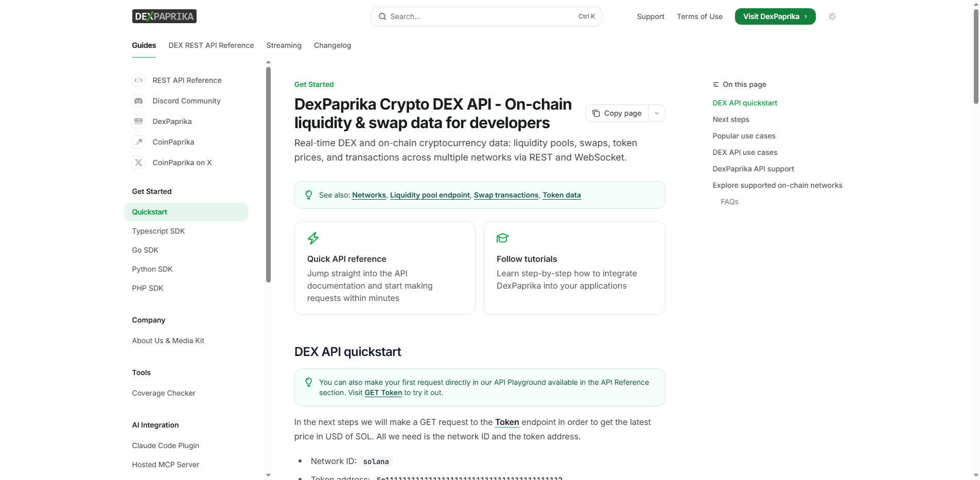Open the Changelog tab
Image resolution: width=980 pixels, height=480 pixels.
coord(332,45)
